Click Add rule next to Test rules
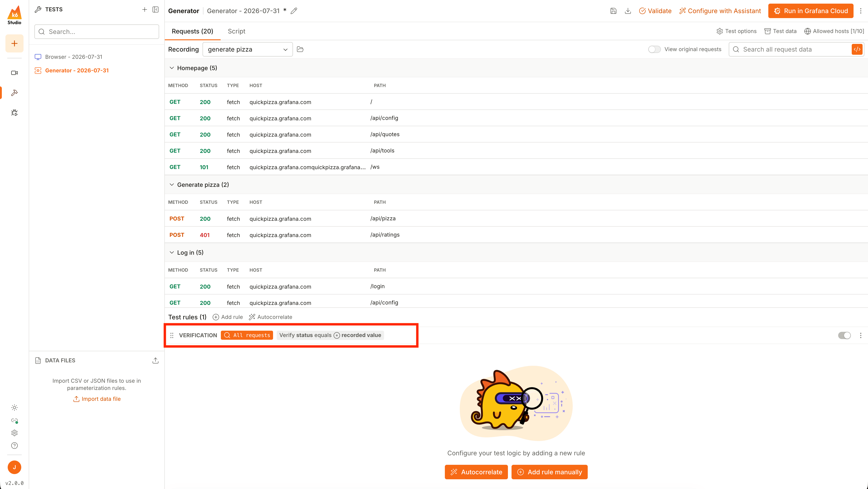The height and width of the screenshot is (489, 868). (228, 317)
